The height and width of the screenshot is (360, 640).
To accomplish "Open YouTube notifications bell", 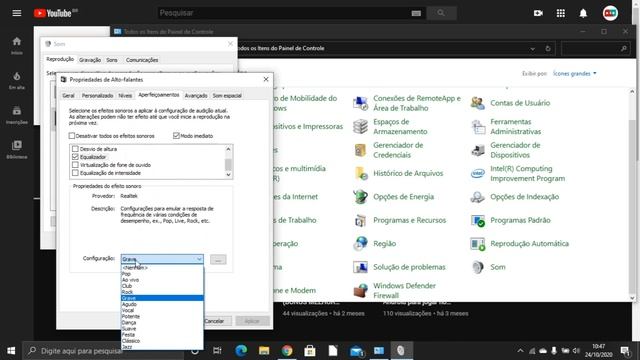I will click(x=583, y=13).
